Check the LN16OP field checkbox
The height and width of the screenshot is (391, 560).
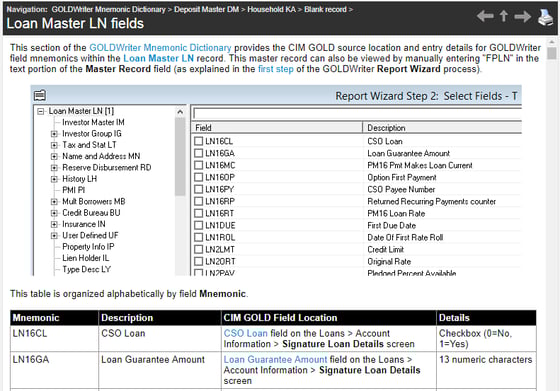198,177
